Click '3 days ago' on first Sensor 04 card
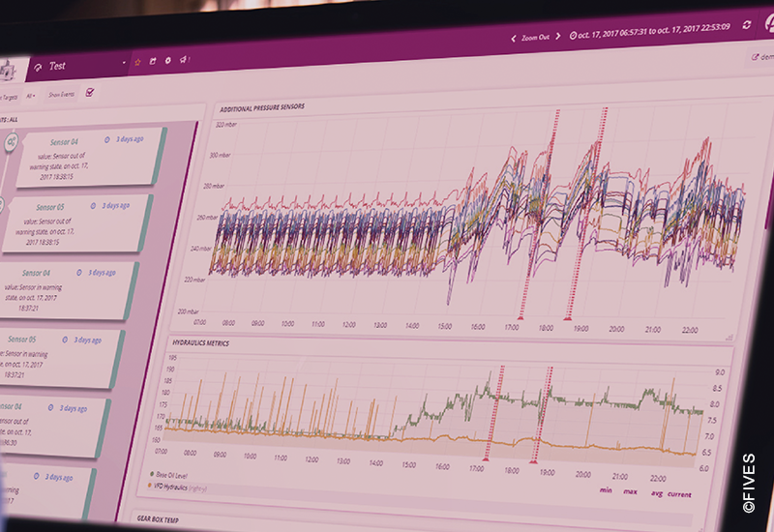Image resolution: width=774 pixels, height=532 pixels. (130, 139)
